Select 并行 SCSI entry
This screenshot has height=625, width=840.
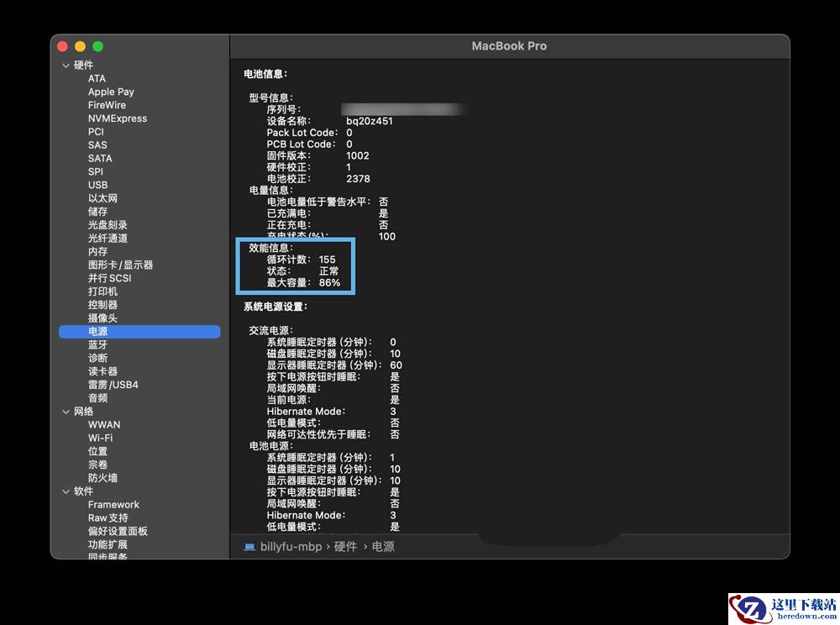[x=109, y=279]
